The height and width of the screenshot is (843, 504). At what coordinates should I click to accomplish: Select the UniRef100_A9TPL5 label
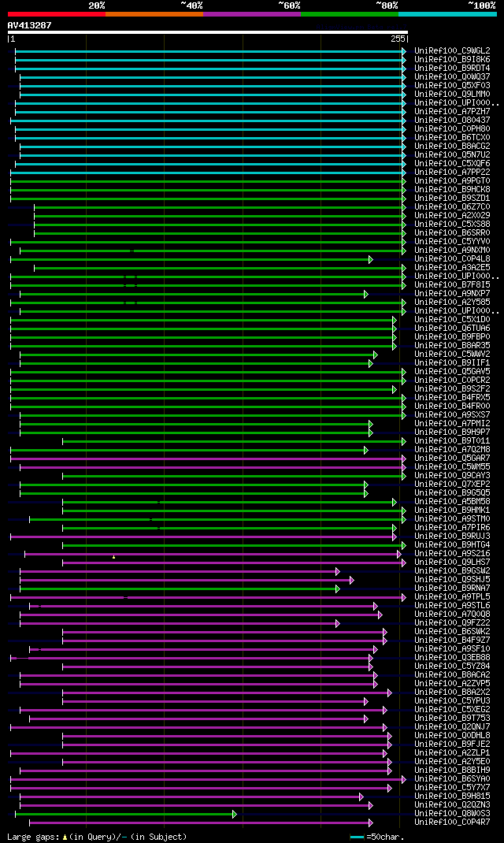pos(452,596)
